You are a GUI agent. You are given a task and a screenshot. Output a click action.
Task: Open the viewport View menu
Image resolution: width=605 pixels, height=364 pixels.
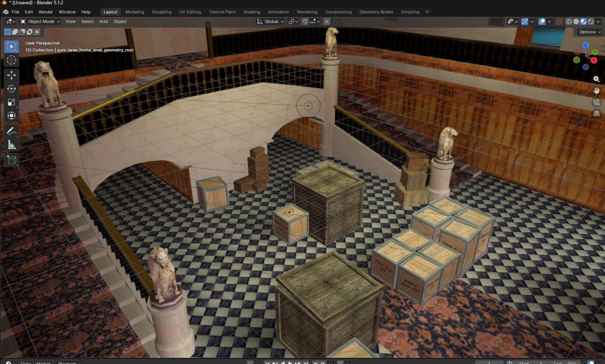coord(70,22)
